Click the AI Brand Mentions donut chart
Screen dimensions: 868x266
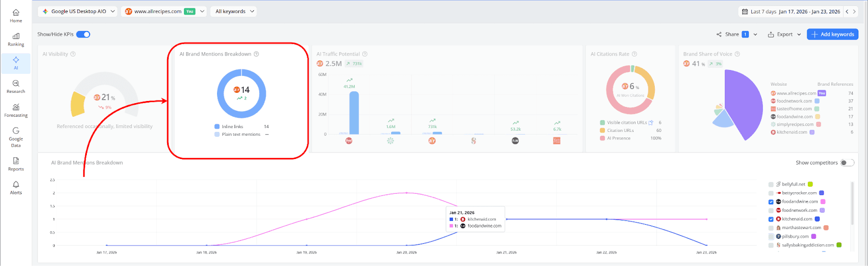(x=241, y=93)
